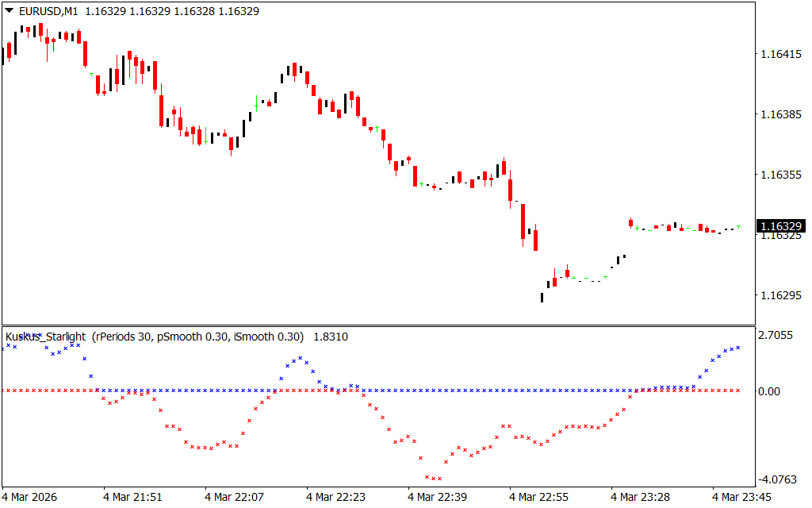Click the 4 Mar 21:51 time label

coord(132,497)
